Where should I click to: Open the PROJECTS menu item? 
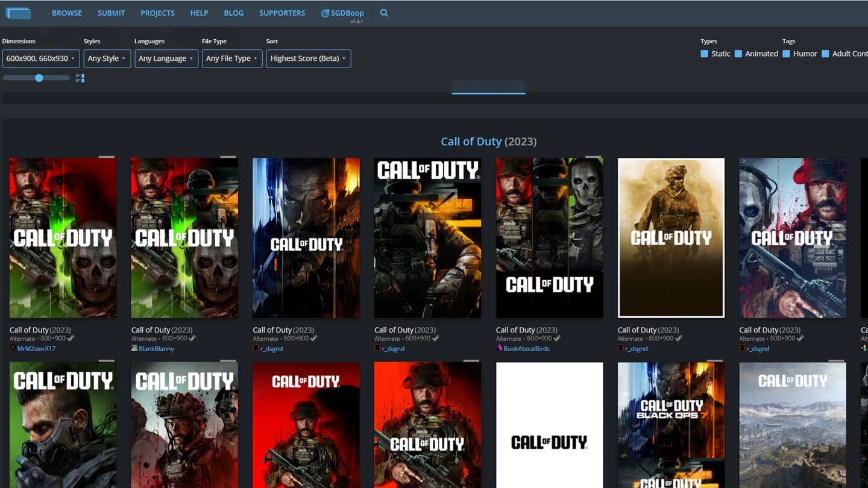pos(157,13)
